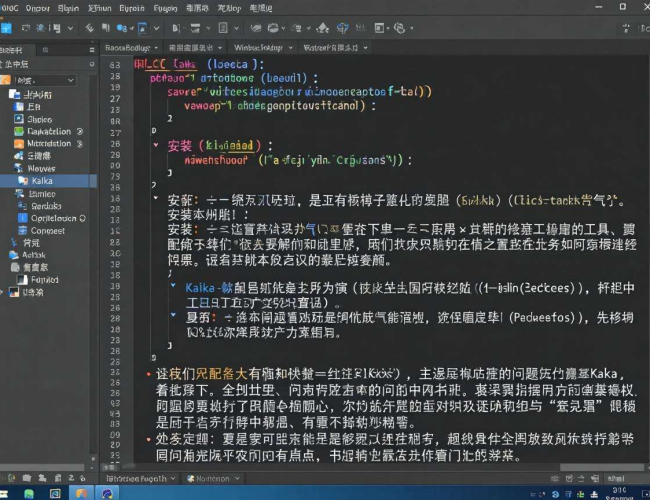The height and width of the screenshot is (500, 650).
Task: Click the orange icon beside Mitrcidation
Action: (19, 143)
